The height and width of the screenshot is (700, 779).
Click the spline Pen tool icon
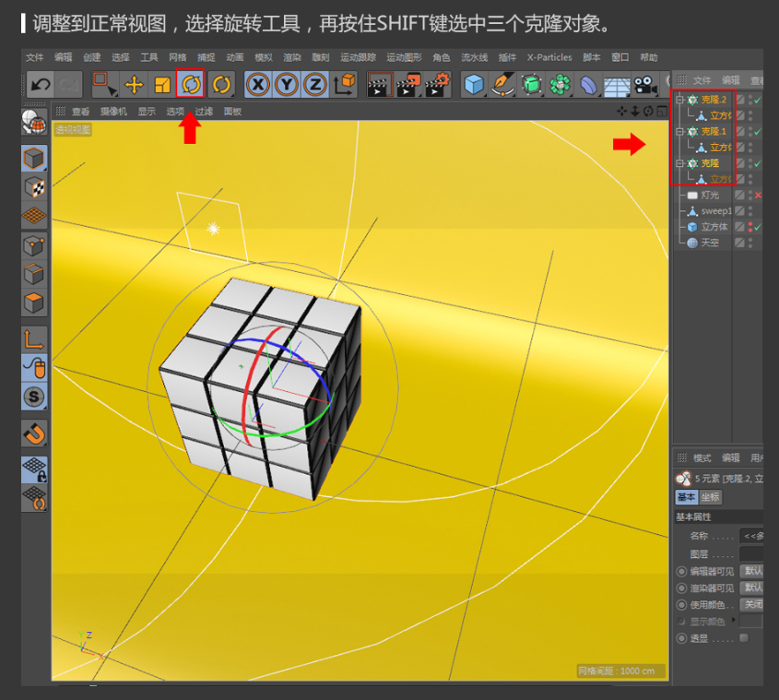(x=503, y=85)
